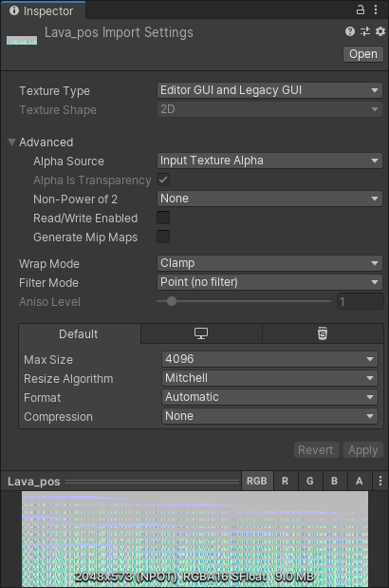This screenshot has width=389, height=588.
Task: Click the Compression label
Action: (x=58, y=417)
